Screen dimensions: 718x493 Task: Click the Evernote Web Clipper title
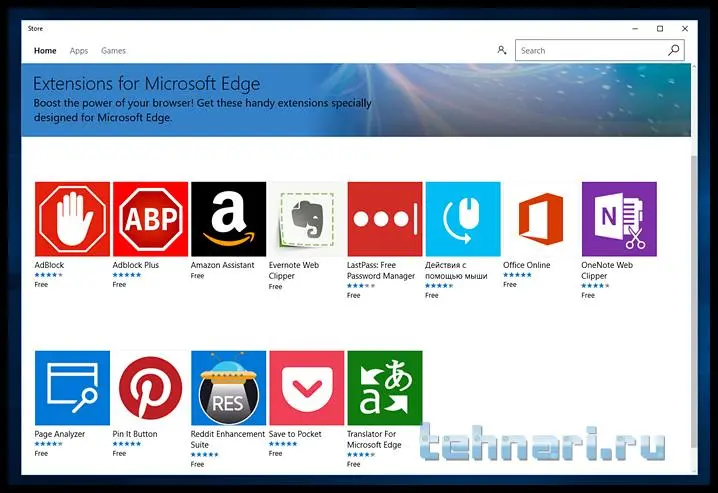294,271
